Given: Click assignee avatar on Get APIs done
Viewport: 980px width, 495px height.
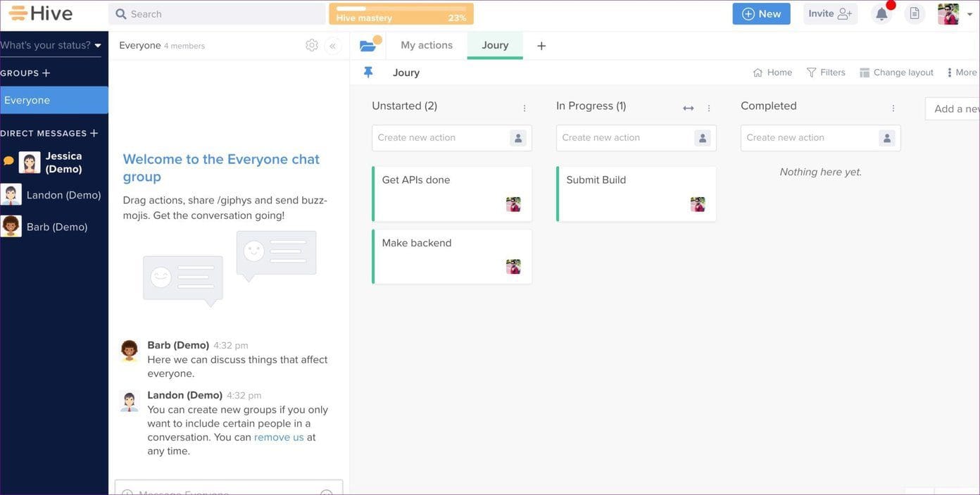Looking at the screenshot, I should coord(513,204).
